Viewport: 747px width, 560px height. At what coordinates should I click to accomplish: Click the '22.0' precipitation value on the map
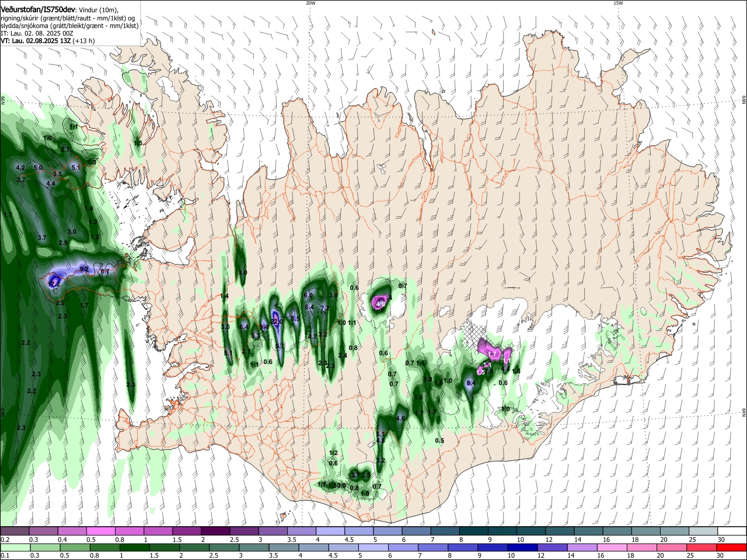click(277, 321)
